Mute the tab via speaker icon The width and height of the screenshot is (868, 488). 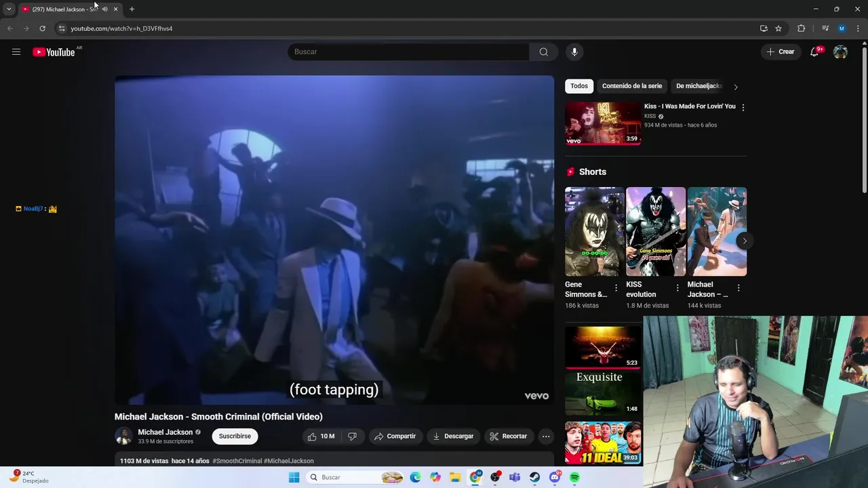(104, 9)
